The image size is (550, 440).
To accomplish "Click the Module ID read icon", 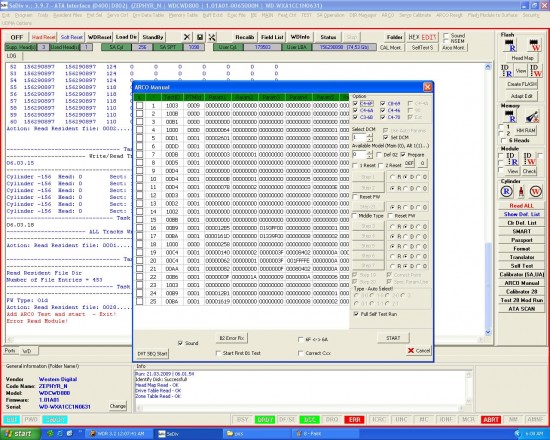I will [x=512, y=159].
